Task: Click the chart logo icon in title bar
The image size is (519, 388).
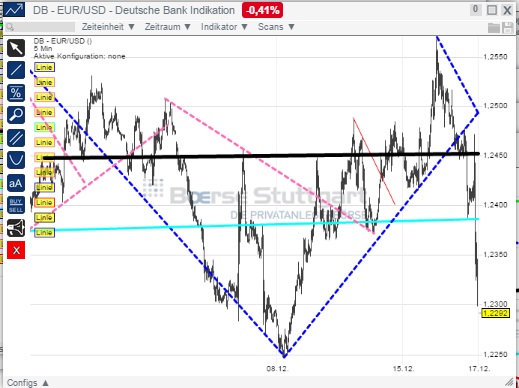Action: pyautogui.click(x=14, y=9)
